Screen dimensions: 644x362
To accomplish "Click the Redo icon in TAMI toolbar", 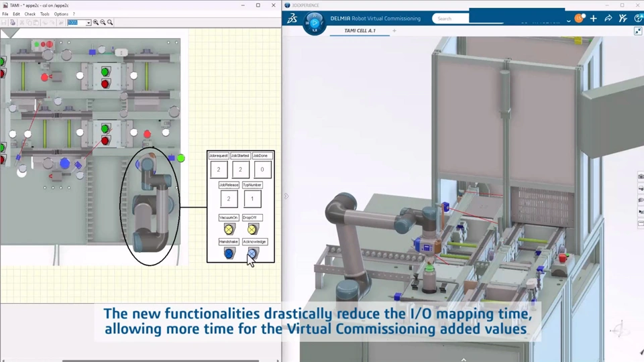I will pos(52,23).
